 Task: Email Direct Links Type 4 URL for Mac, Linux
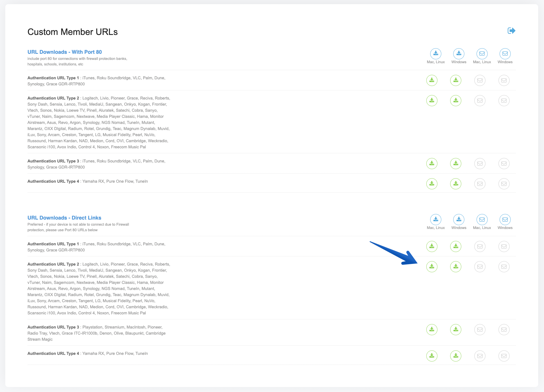480,356
